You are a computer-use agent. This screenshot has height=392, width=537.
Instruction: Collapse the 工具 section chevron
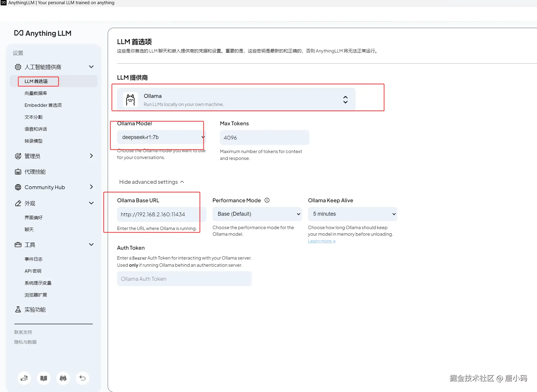[91, 245]
